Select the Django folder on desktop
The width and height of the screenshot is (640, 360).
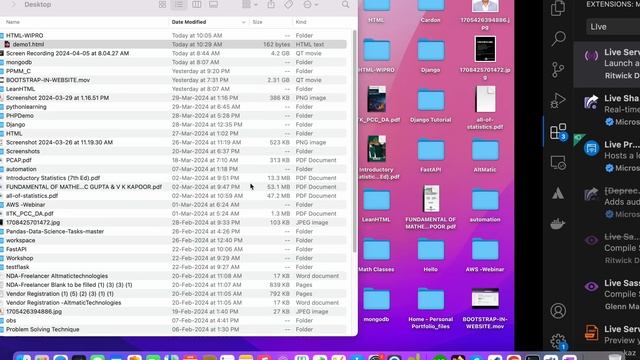431,55
